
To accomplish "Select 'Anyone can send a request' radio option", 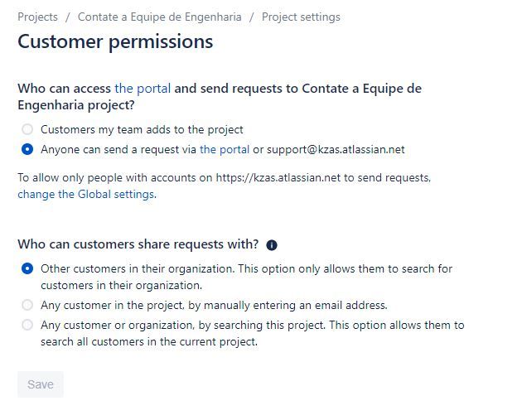I will click(x=27, y=149).
